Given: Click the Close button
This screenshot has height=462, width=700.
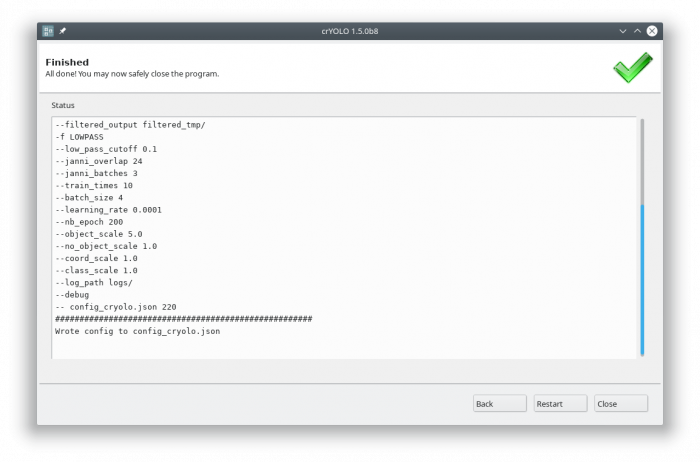Looking at the screenshot, I should [621, 404].
